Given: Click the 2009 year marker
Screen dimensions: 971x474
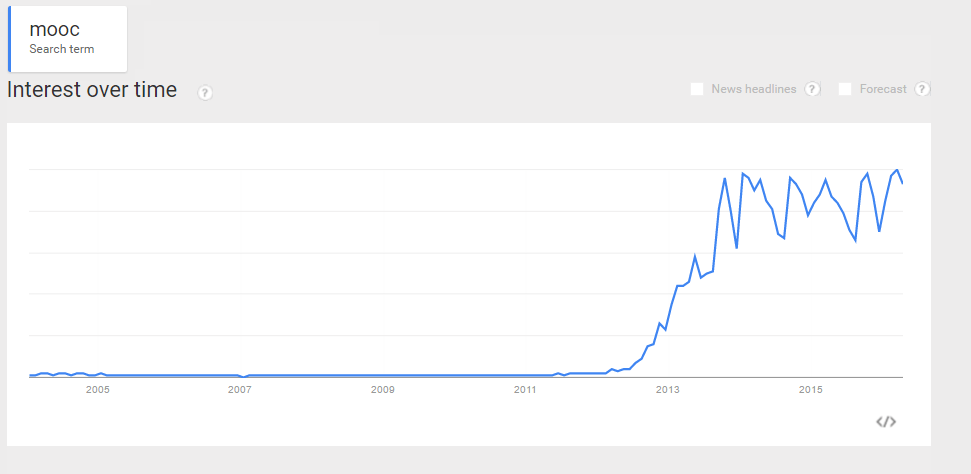Looking at the screenshot, I should pos(382,390).
